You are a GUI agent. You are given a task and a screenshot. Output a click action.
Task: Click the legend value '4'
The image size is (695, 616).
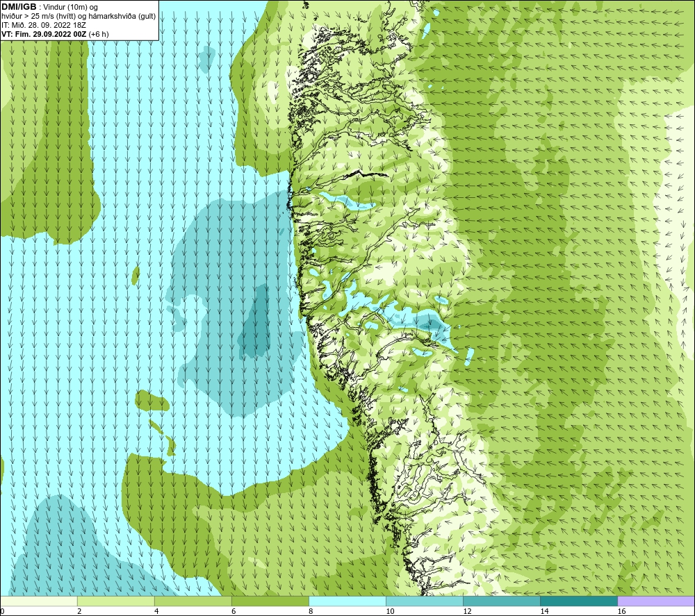coord(156,611)
